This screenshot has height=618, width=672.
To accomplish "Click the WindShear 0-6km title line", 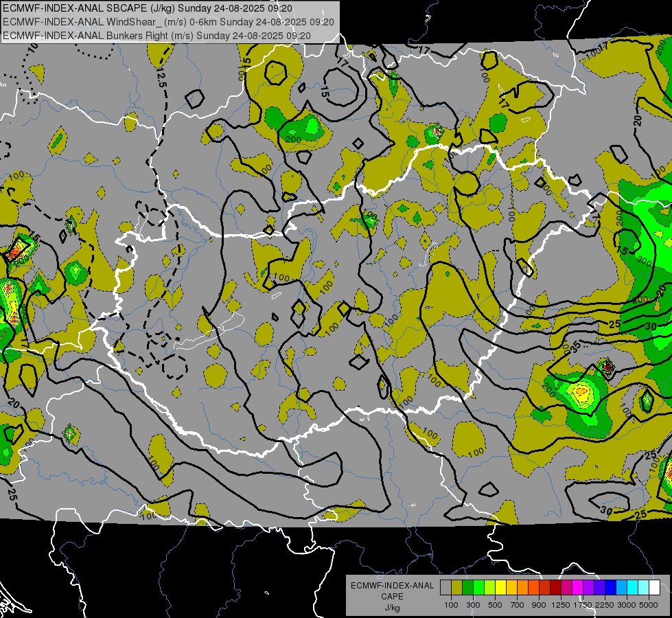I will click(x=168, y=22).
